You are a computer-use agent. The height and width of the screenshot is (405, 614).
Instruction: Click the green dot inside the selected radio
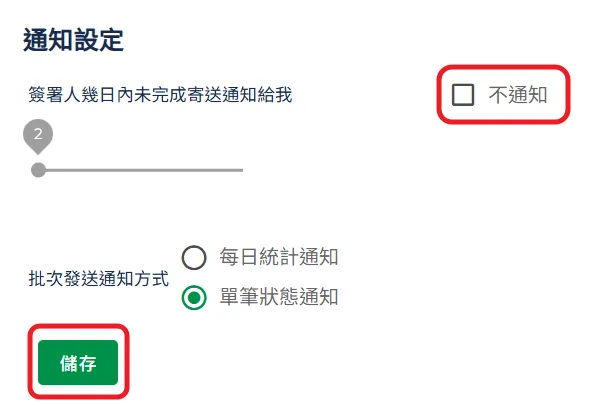pos(194,297)
